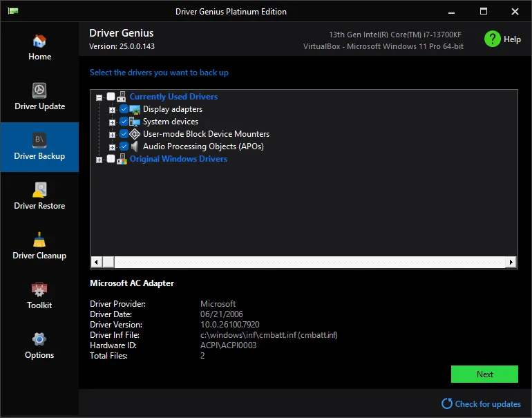
Task: Click scroll right arrow in driver list
Action: point(511,262)
